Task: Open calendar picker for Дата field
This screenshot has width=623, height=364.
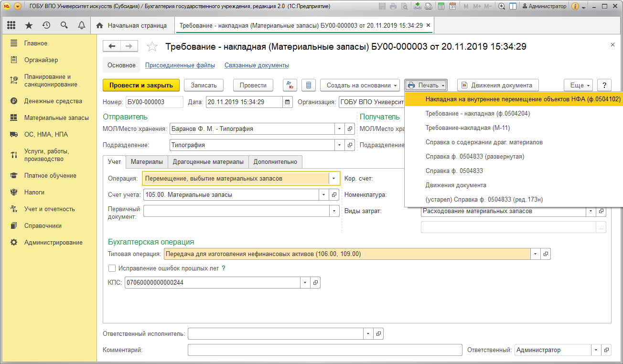Action: point(288,102)
